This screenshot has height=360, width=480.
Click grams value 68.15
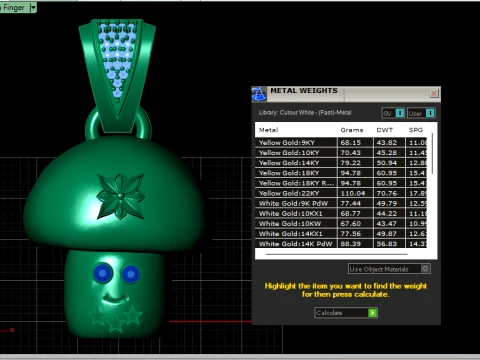click(350, 142)
